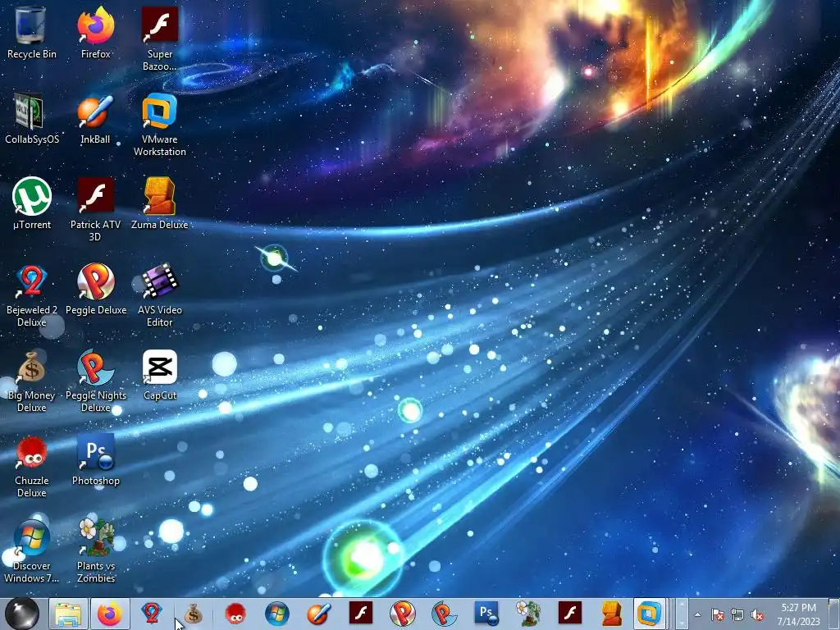The width and height of the screenshot is (840, 630).
Task: Select the Zuma Deluxe desktop shortcut
Action: pos(160,203)
